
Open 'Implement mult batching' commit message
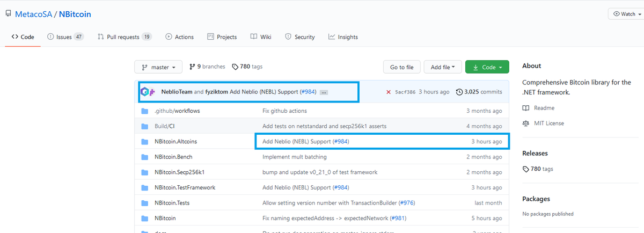point(294,157)
